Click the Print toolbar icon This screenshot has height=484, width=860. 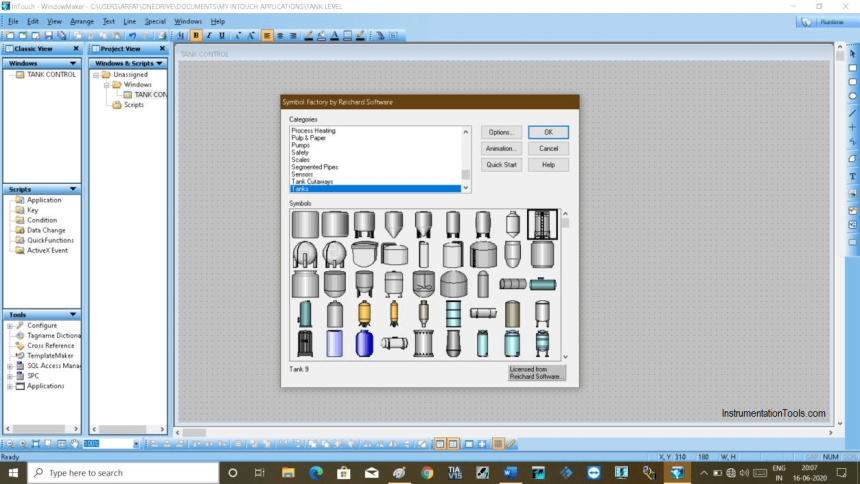(x=162, y=36)
